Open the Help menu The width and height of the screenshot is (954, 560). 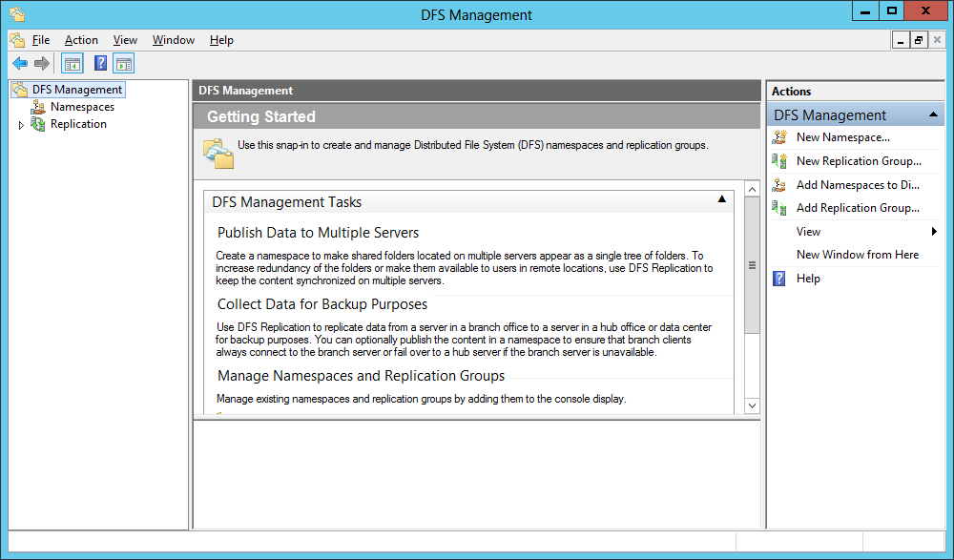point(221,40)
